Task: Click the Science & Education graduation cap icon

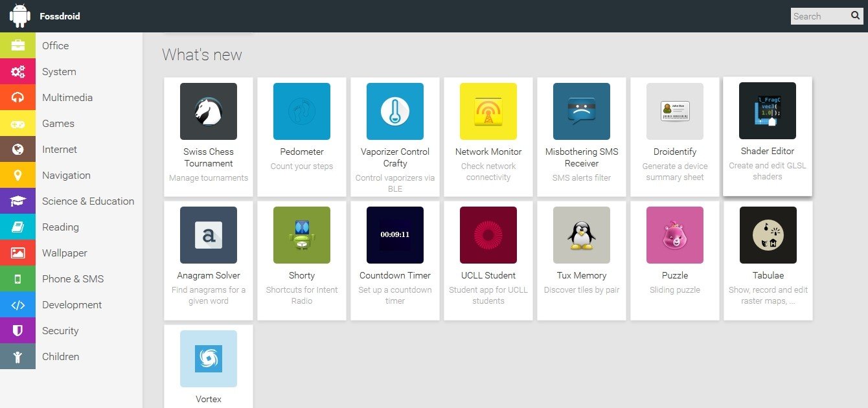Action: (17, 201)
